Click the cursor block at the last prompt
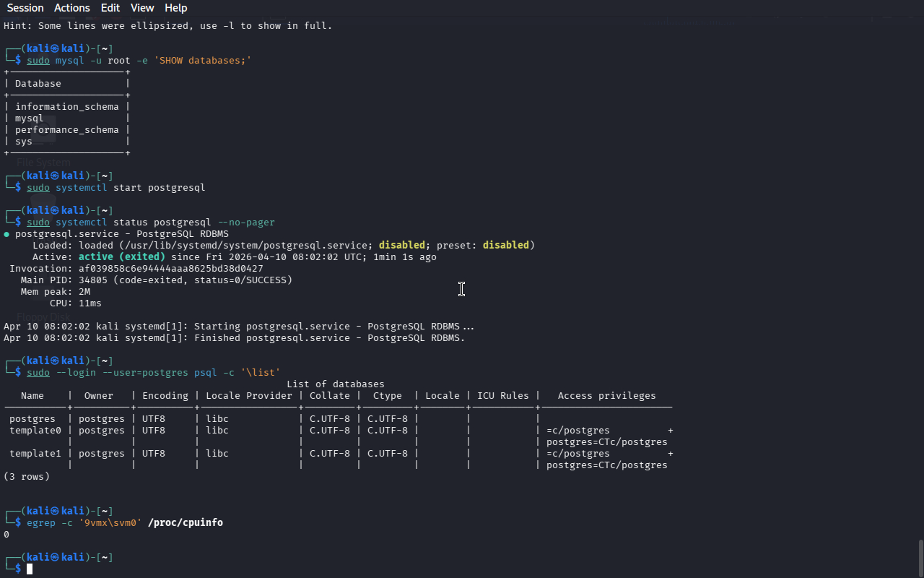This screenshot has height=578, width=924. [x=30, y=569]
